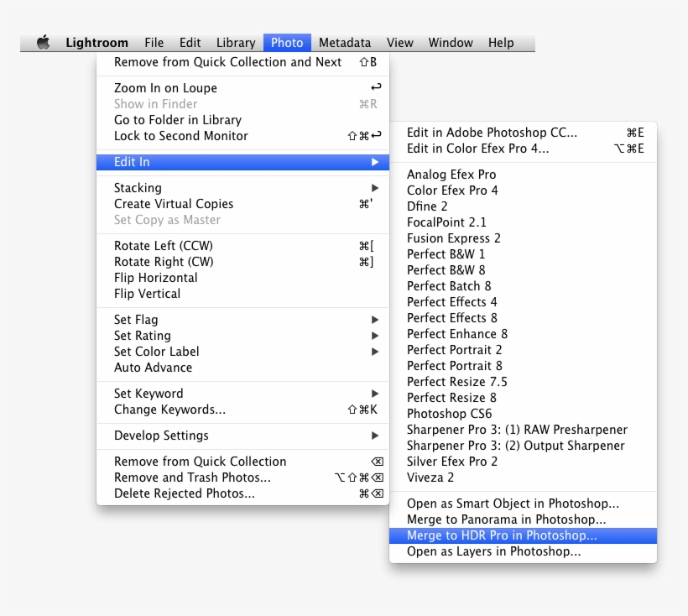Expand the Set Flag submenu
The height and width of the screenshot is (616, 688).
(x=242, y=320)
